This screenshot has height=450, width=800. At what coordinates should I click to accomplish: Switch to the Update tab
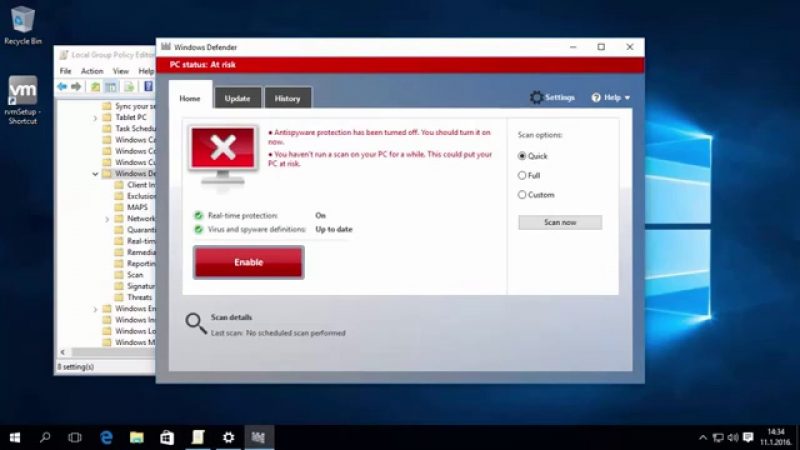pos(237,98)
